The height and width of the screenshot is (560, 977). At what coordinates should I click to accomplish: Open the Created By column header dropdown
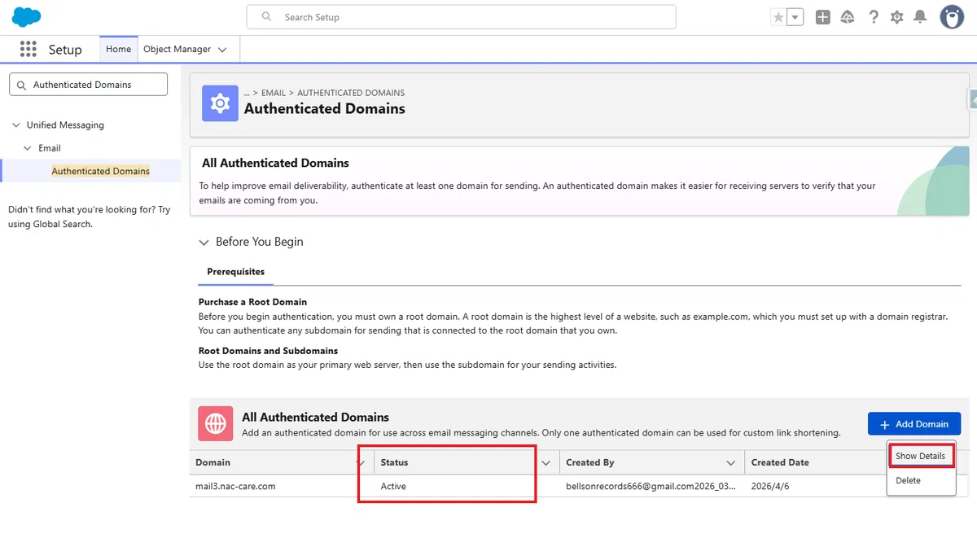click(731, 462)
